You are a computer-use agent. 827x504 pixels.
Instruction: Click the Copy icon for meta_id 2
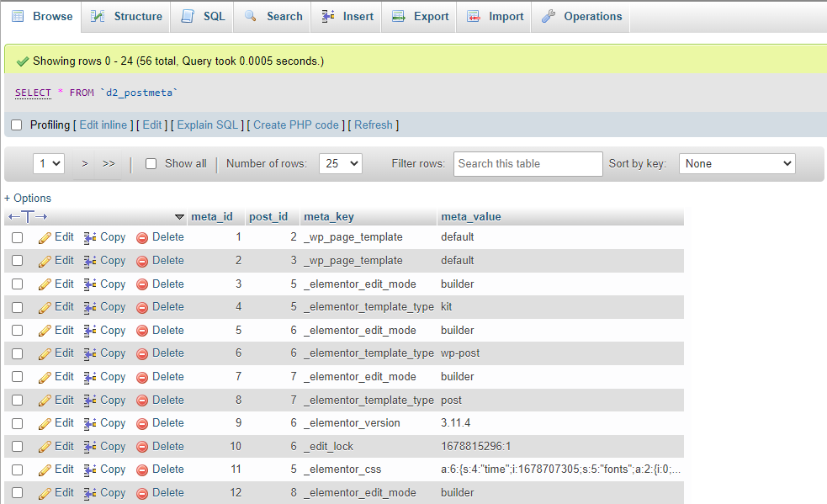tap(90, 261)
